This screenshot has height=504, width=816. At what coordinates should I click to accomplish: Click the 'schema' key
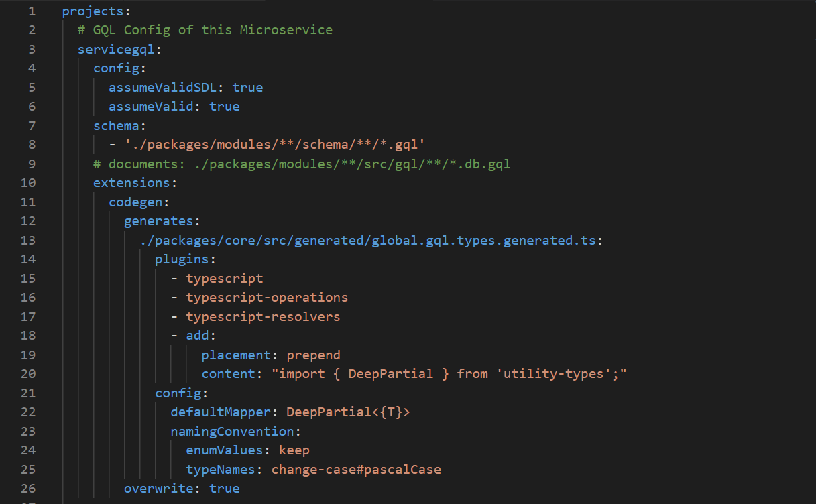(x=116, y=126)
